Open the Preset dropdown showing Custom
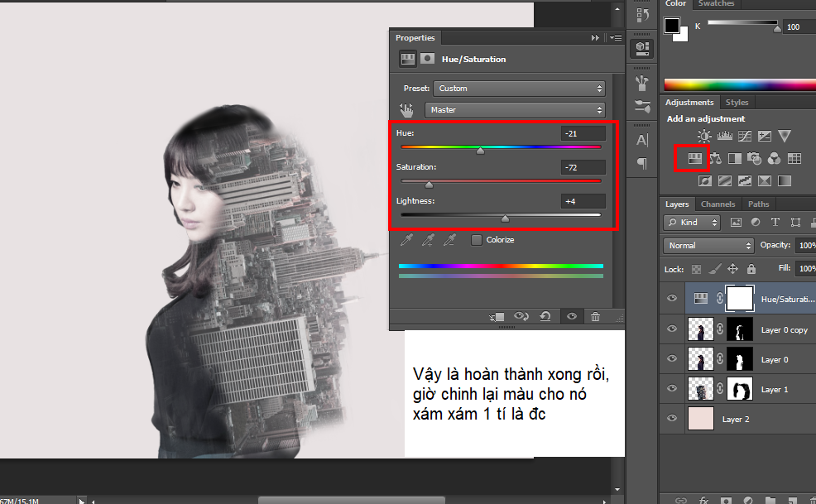Viewport: 816px width, 504px height. tap(520, 89)
